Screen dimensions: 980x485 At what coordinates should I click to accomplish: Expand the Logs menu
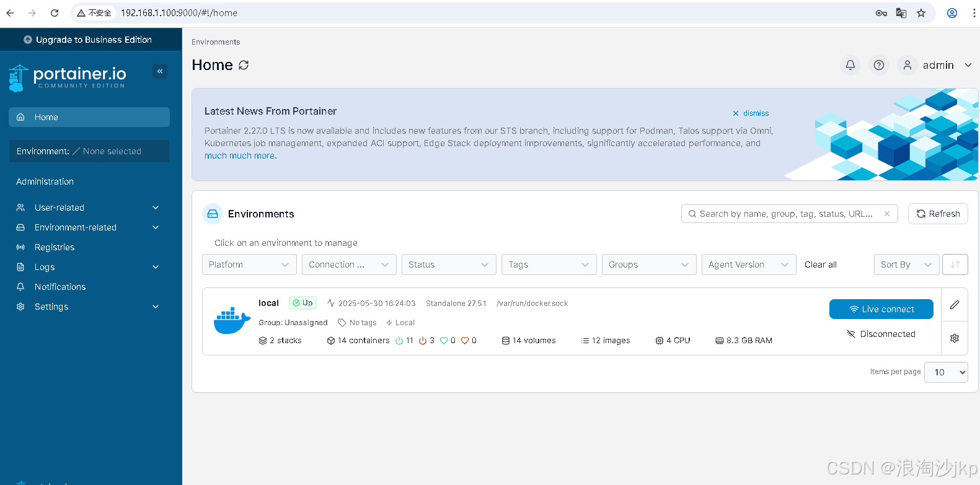tap(89, 267)
